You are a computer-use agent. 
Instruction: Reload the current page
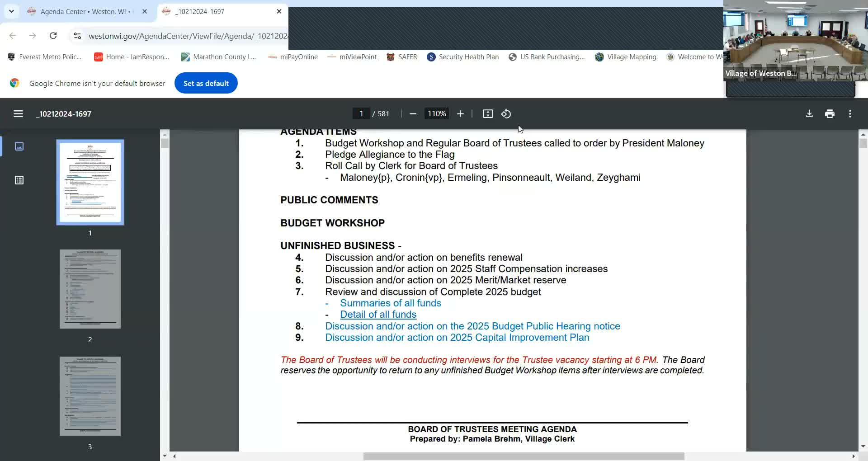pos(53,36)
